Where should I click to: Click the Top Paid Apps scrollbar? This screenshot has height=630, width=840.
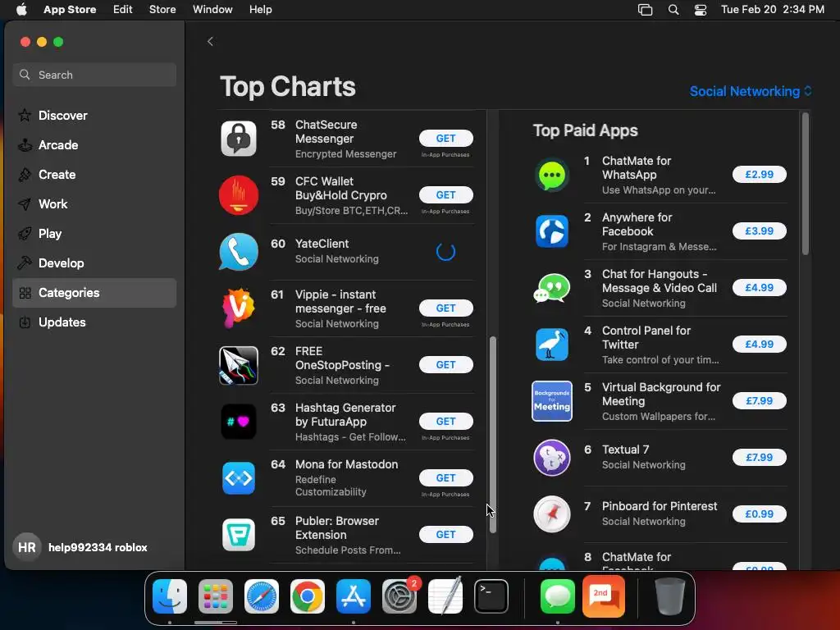click(x=806, y=184)
